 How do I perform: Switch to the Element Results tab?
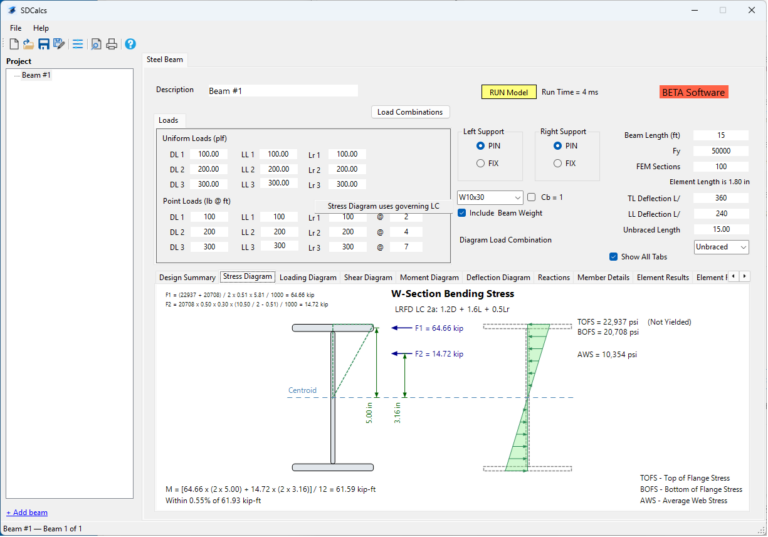pyautogui.click(x=663, y=277)
